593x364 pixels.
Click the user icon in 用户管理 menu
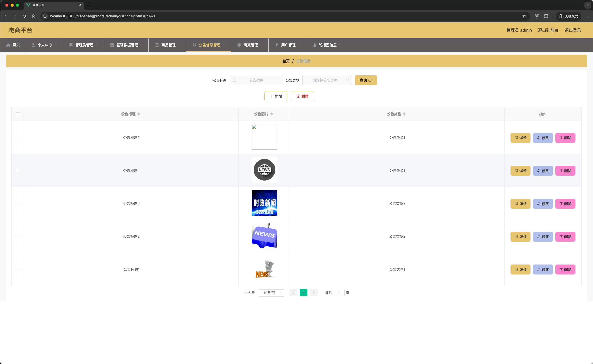tap(277, 45)
